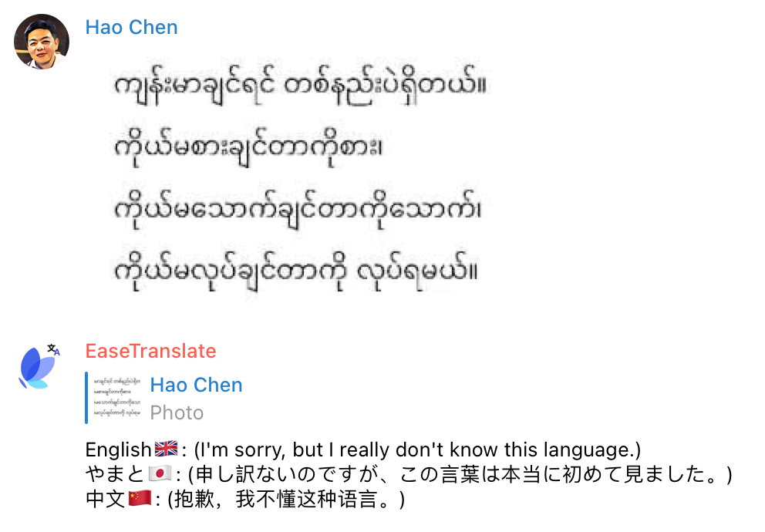Click the EaseTranslate sender name
765x532 pixels.
(150, 351)
